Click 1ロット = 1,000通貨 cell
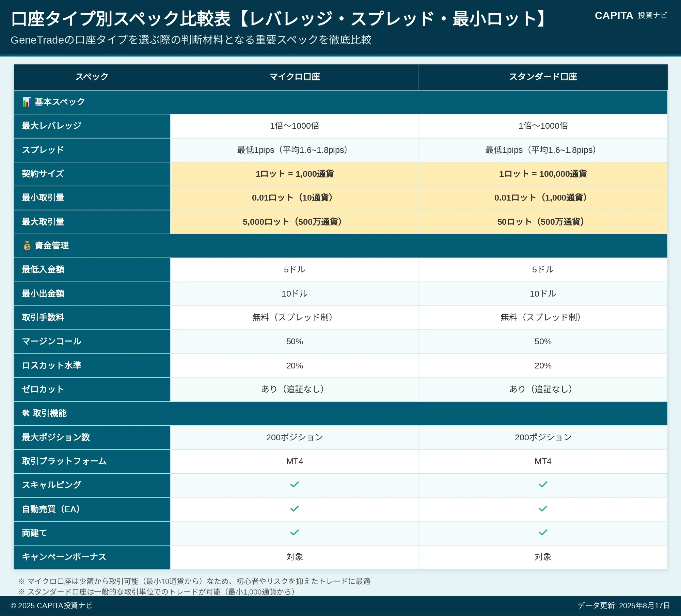 pos(295,174)
